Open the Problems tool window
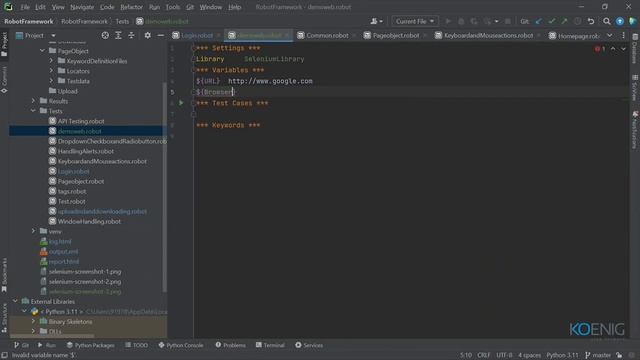Screen dimensions: 640x360 [231, 345]
